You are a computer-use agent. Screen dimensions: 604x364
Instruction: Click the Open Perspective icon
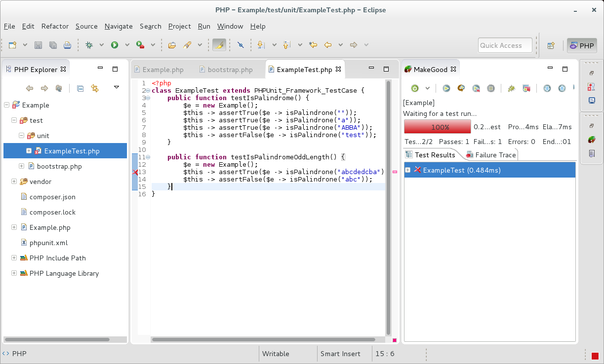pyautogui.click(x=551, y=45)
